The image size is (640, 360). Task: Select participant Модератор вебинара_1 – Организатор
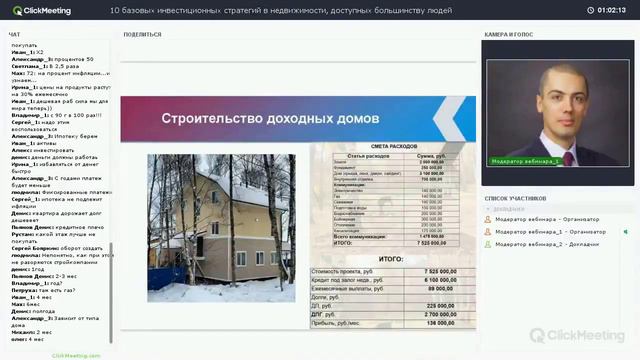[x=550, y=232]
